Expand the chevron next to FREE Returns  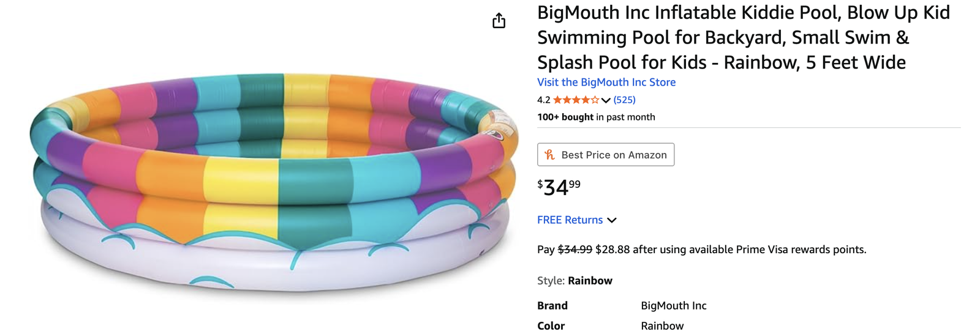click(611, 220)
